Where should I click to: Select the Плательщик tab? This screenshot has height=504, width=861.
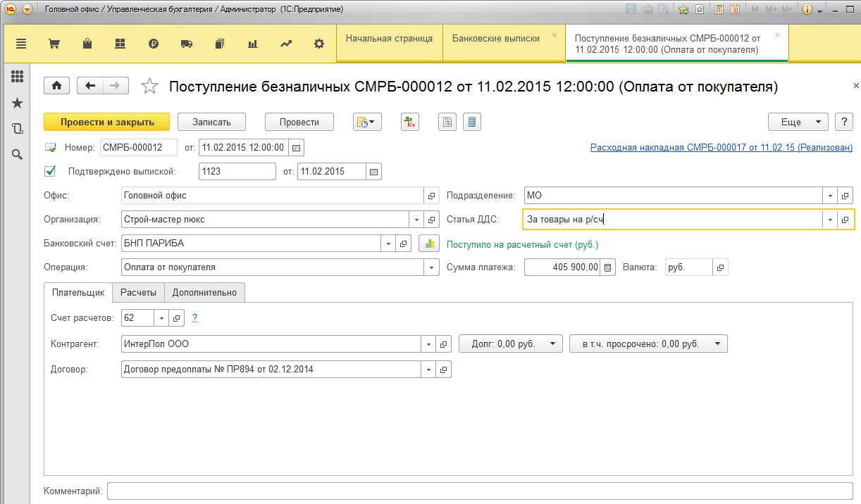click(x=78, y=292)
